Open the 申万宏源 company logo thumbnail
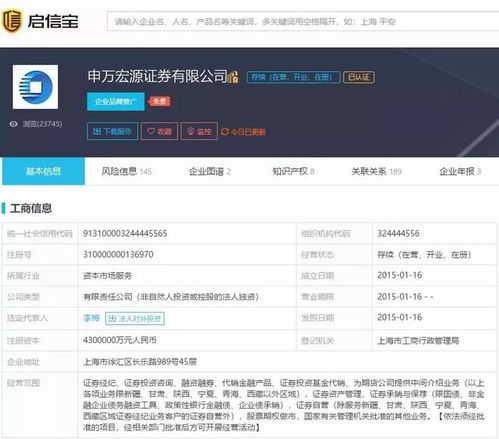This screenshot has height=439, width=499. pos(35,87)
